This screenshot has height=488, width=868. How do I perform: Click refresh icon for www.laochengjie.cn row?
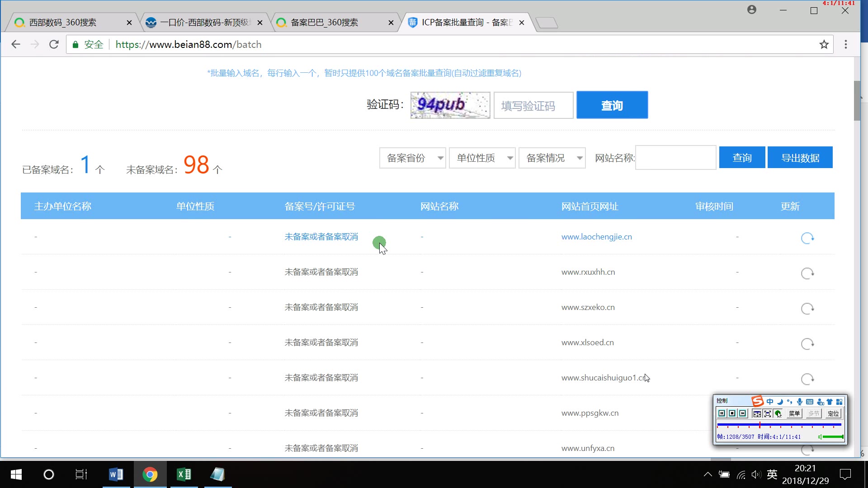click(807, 238)
